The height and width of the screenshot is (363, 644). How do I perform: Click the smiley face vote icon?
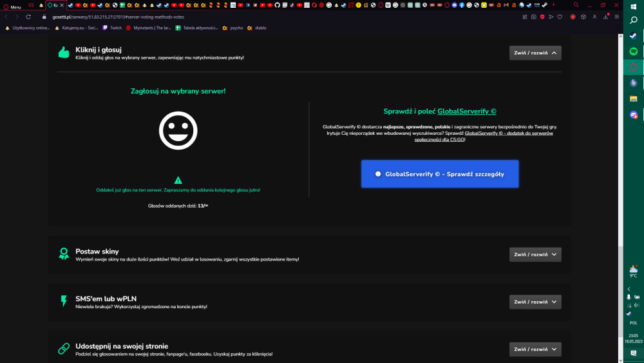click(178, 130)
